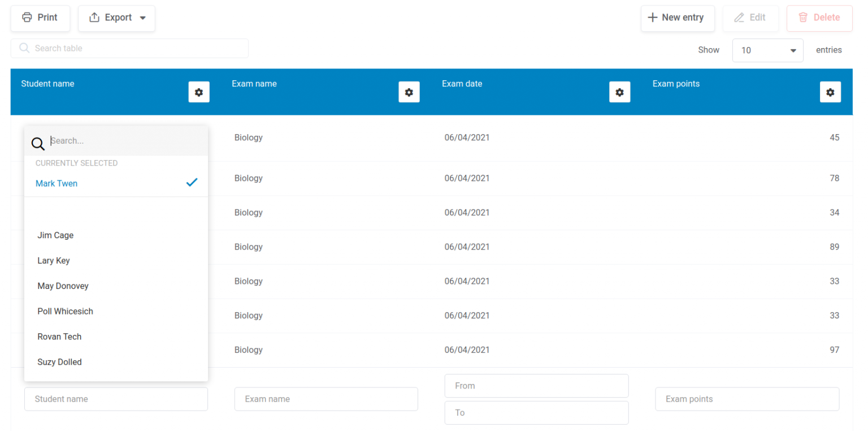The height and width of the screenshot is (431, 868).
Task: Click the magnifier icon in filter popup
Action: [x=37, y=144]
